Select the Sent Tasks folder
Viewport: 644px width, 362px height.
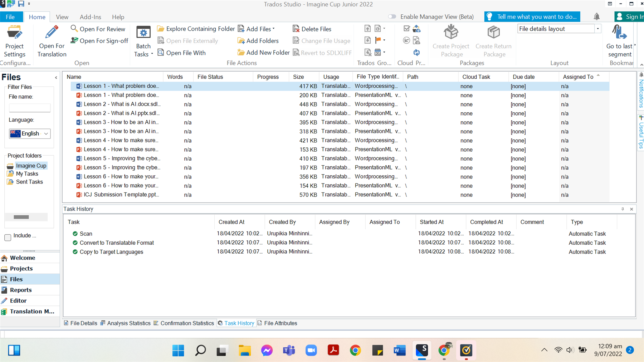(x=29, y=182)
